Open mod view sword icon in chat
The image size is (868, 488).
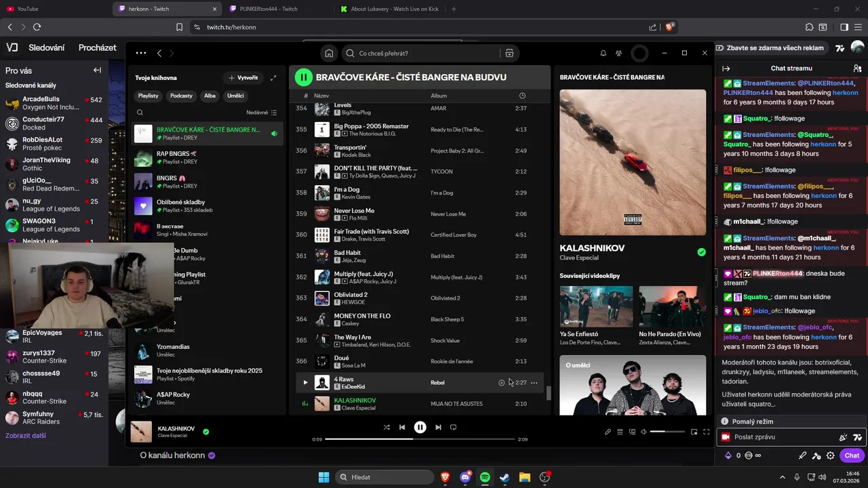click(802, 455)
